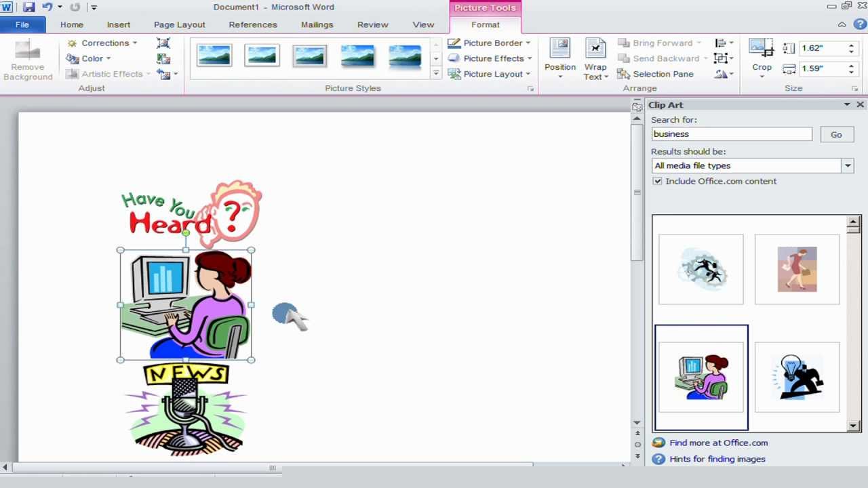
Task: Select the running figures clip art result
Action: pyautogui.click(x=701, y=269)
